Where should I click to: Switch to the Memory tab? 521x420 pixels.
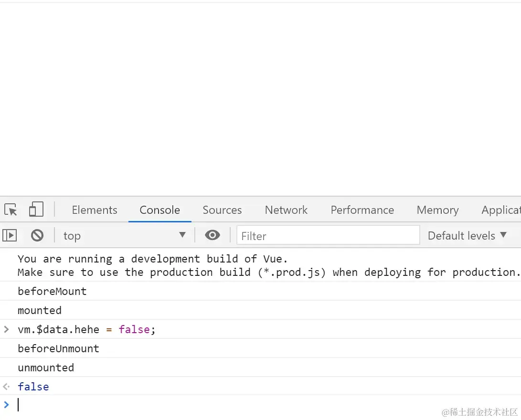coord(437,210)
